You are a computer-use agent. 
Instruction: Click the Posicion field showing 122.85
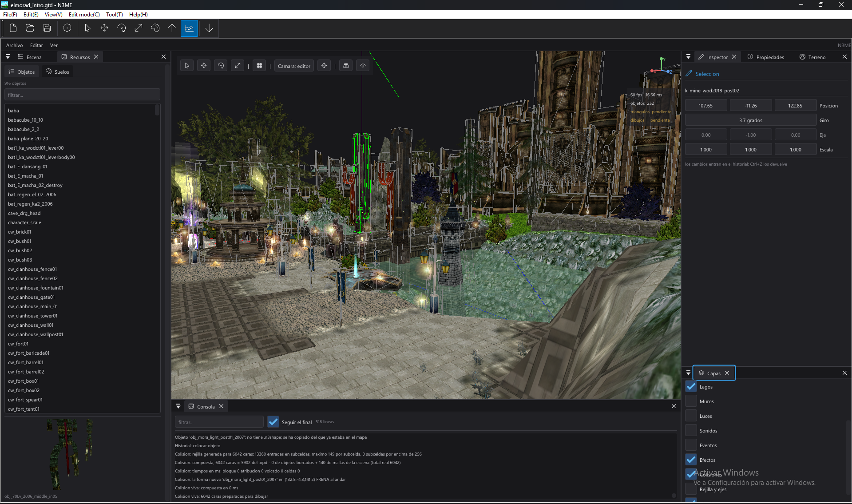796,106
